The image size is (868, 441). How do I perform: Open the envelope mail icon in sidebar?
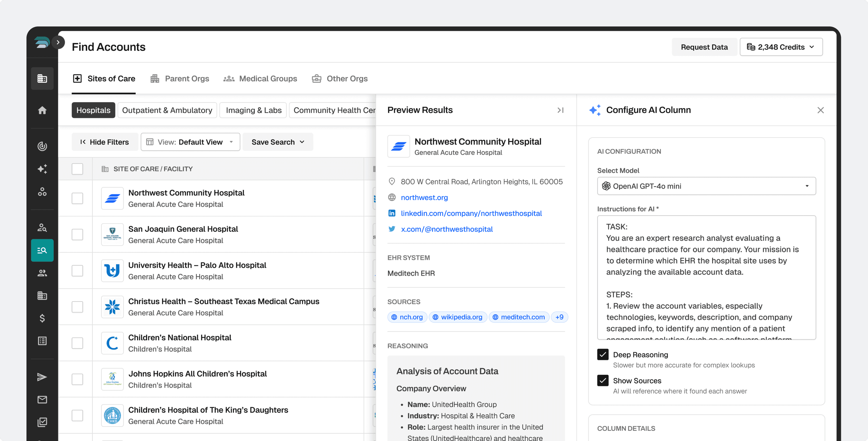(42, 400)
